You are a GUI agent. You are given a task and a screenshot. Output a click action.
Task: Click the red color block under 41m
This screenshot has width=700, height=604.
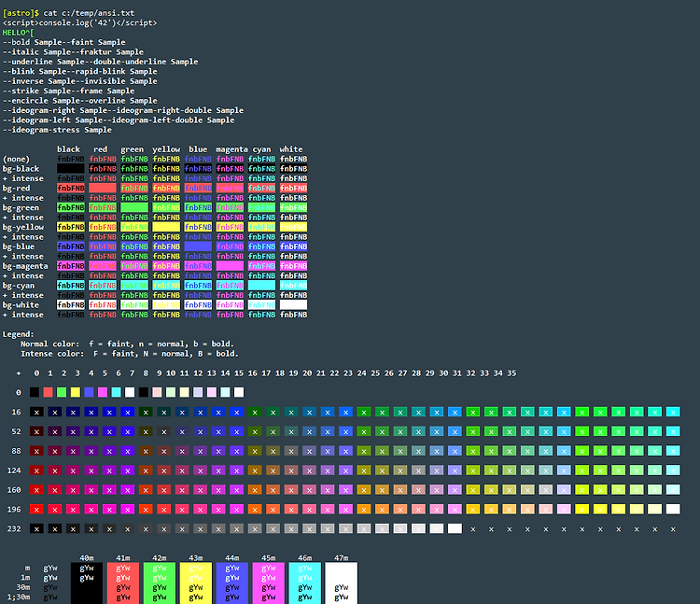(x=123, y=583)
